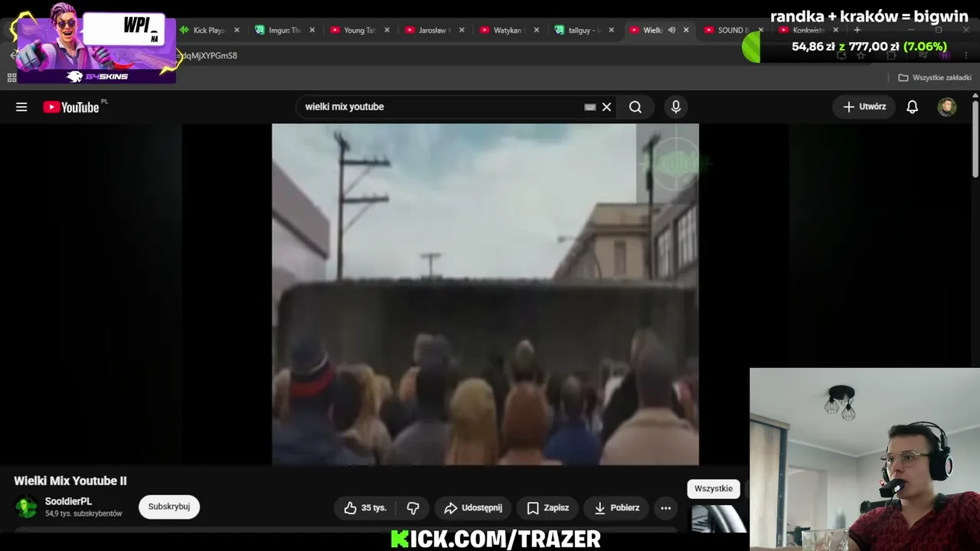Open a new browser tab
The height and width of the screenshot is (551, 980).
(857, 30)
